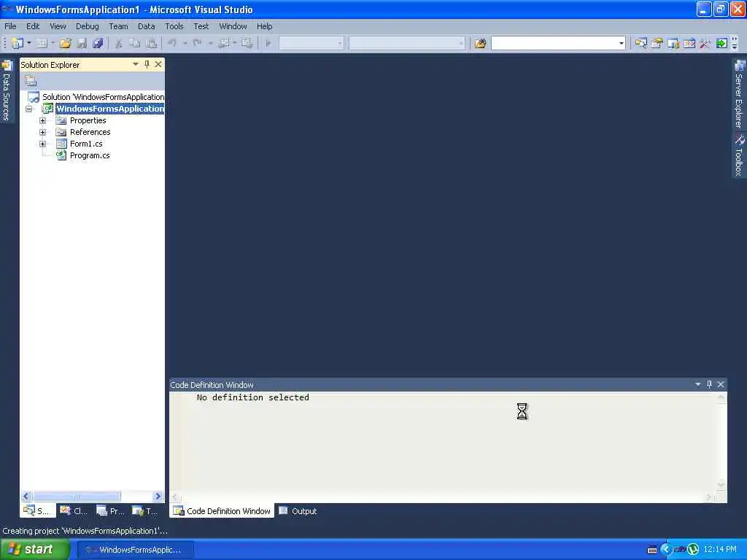The height and width of the screenshot is (560, 747).
Task: Switch to the Cl... tab below Solution Explorer
Action: click(x=74, y=511)
